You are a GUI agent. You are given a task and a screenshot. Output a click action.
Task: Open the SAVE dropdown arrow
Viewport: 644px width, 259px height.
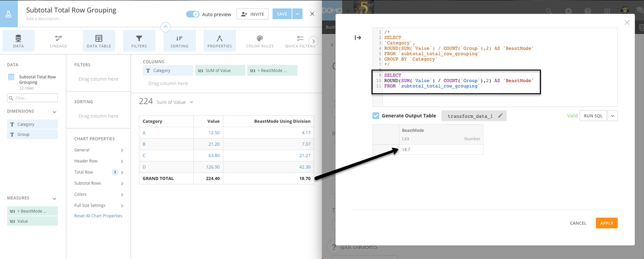tap(297, 14)
